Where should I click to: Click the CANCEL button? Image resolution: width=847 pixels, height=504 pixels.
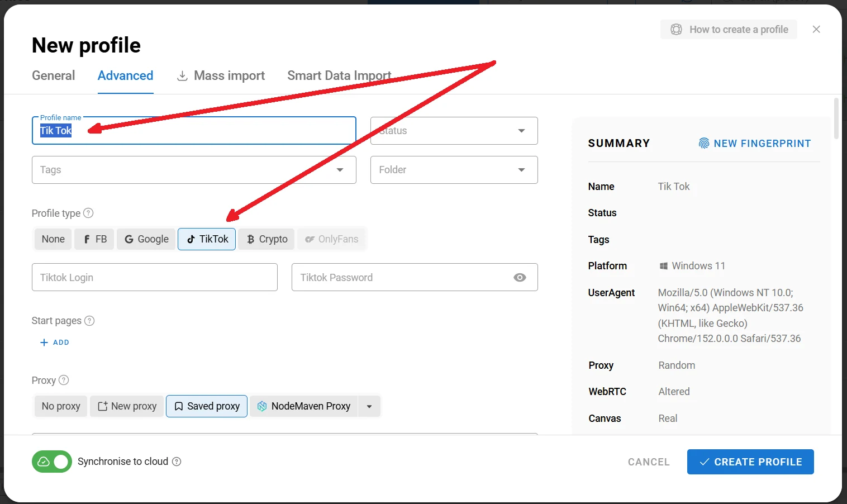pos(649,462)
